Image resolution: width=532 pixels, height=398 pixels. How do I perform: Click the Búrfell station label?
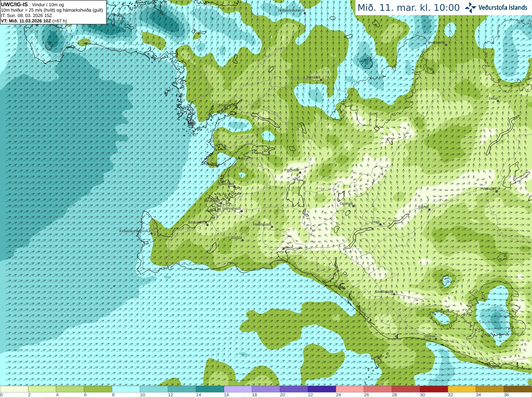pyautogui.click(x=424, y=206)
